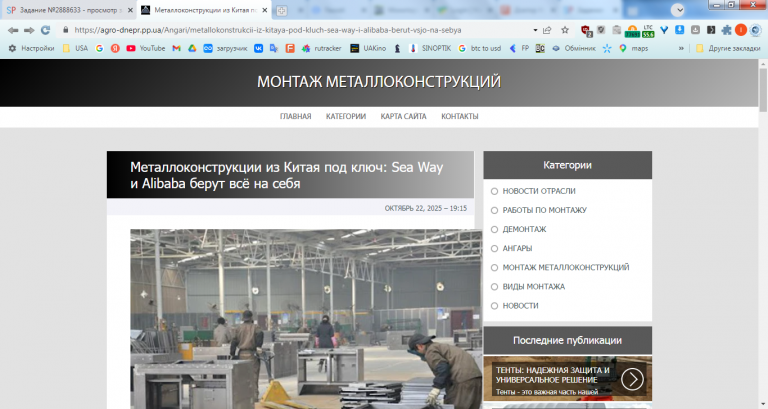768x409 pixels.
Task: Open the rutracker bookmark
Action: pyautogui.click(x=321, y=48)
